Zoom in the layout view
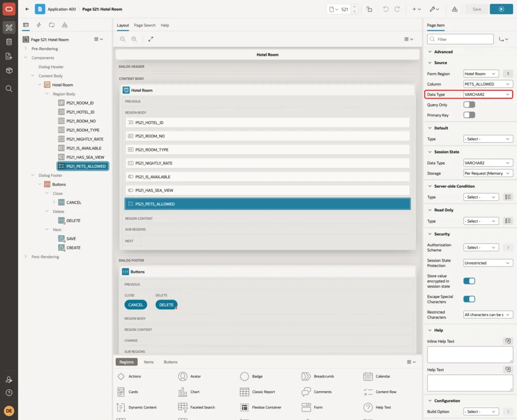 (x=134, y=39)
